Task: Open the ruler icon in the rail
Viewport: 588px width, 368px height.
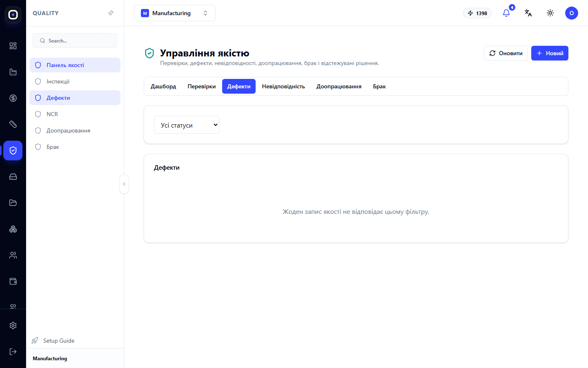Action: [x=13, y=124]
